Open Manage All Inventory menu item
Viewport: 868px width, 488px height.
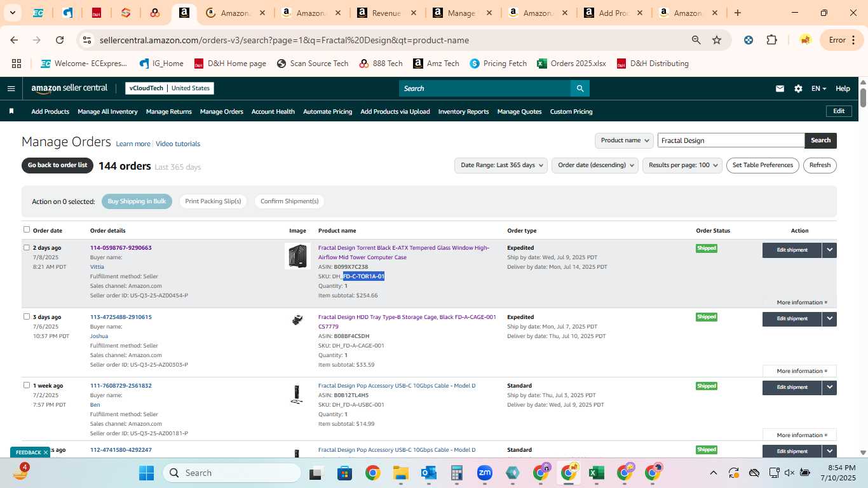coord(107,112)
